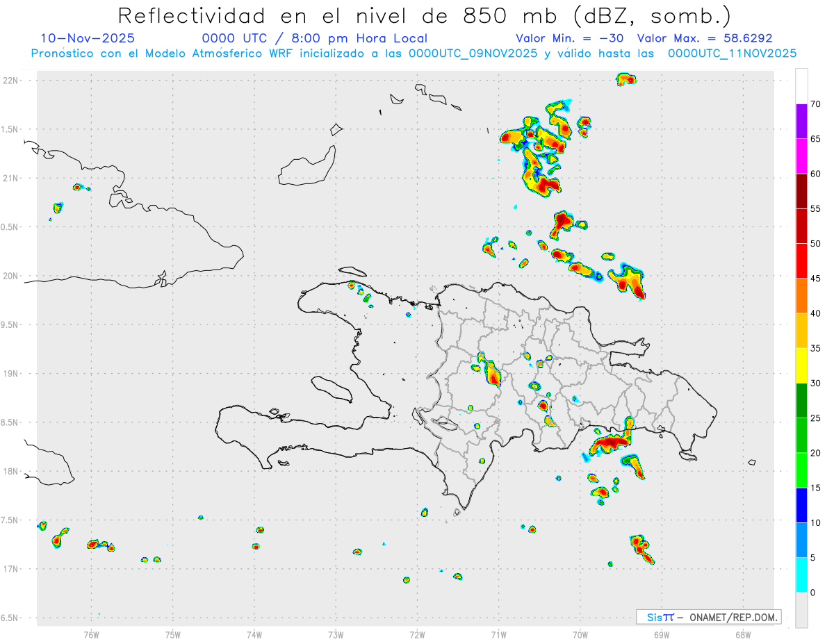The height and width of the screenshot is (644, 834).
Task: Click the '71W' longitude label
Action: click(x=498, y=634)
